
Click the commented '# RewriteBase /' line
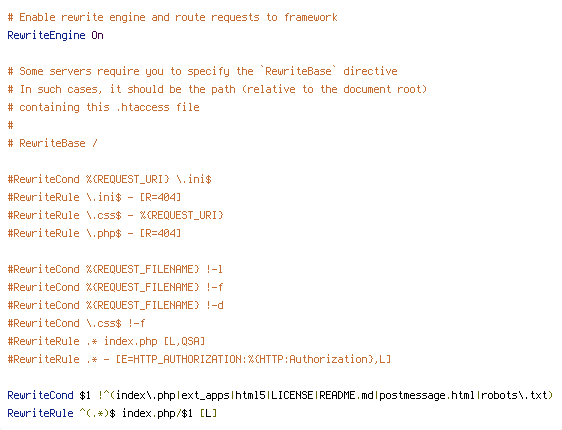(x=52, y=143)
